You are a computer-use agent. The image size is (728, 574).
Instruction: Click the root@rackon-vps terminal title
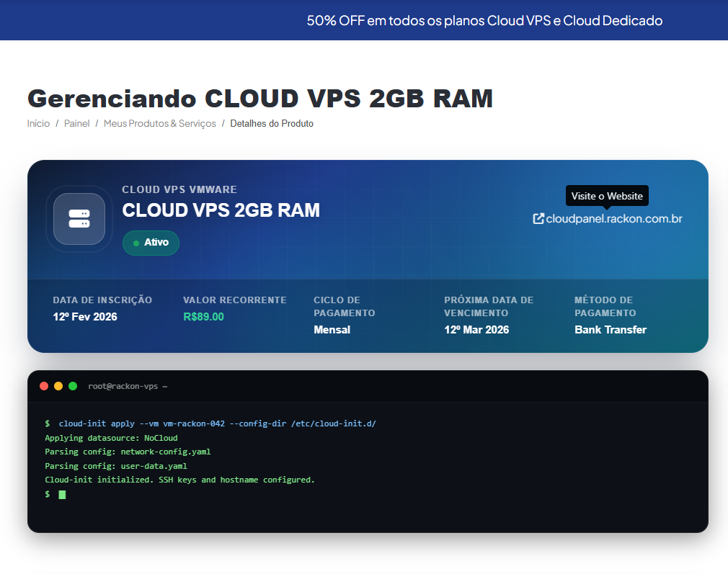tap(128, 387)
